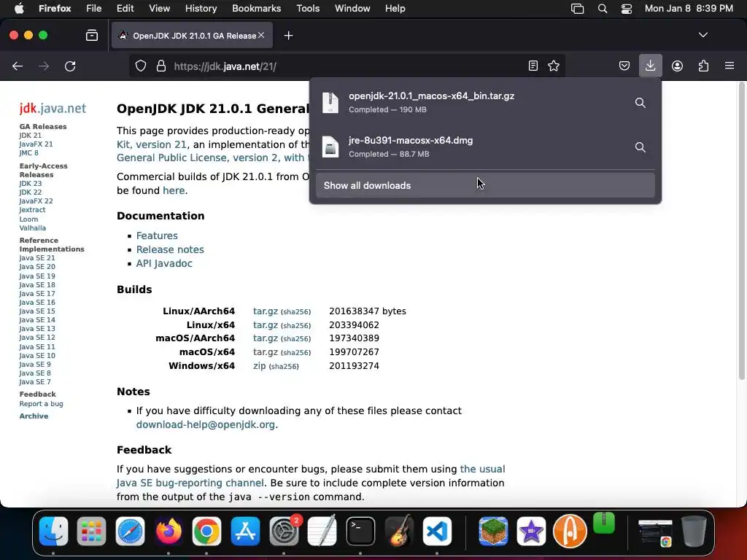
Task: Bookmark this page with the star icon
Action: [x=554, y=66]
